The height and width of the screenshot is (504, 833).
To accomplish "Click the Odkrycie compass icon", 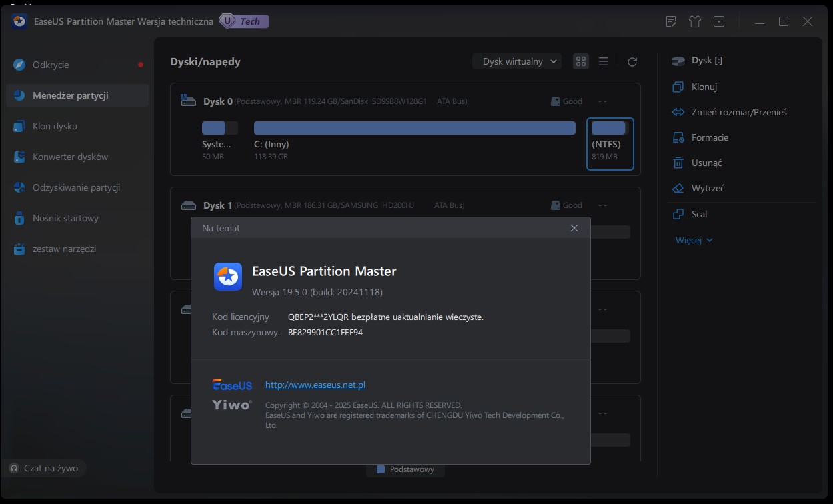I will pos(20,65).
